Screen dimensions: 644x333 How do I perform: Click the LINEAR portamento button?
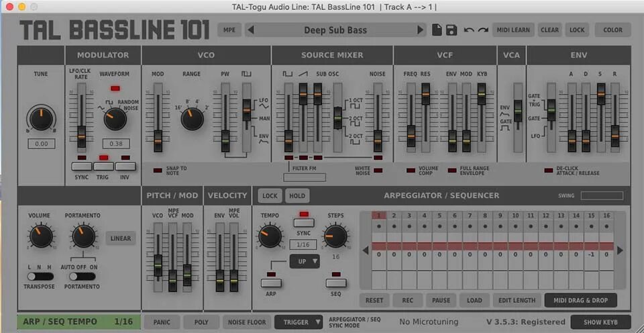[x=121, y=238]
